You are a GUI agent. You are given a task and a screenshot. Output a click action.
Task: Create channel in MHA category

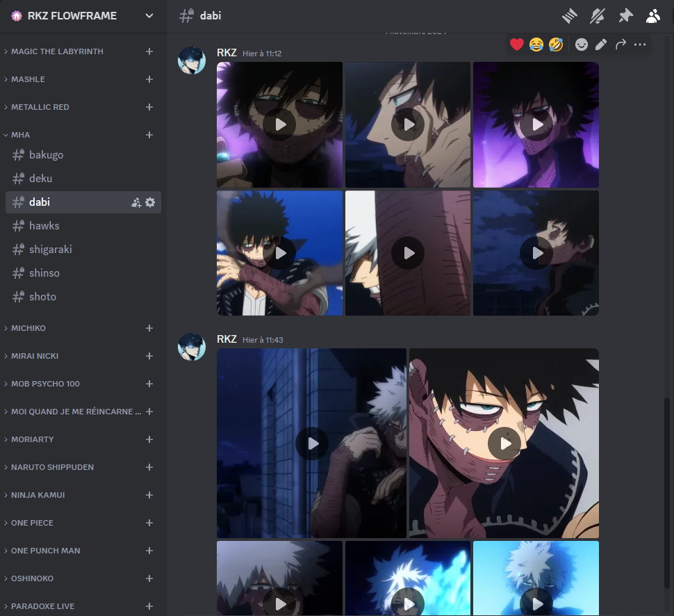[x=149, y=135]
